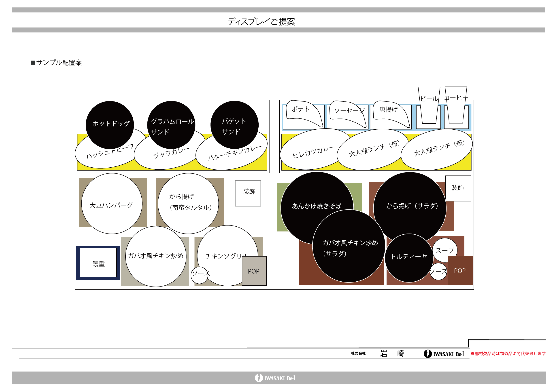Click the gray POP box
Image resolution: width=555 pixels, height=392 pixels.
[x=254, y=271]
